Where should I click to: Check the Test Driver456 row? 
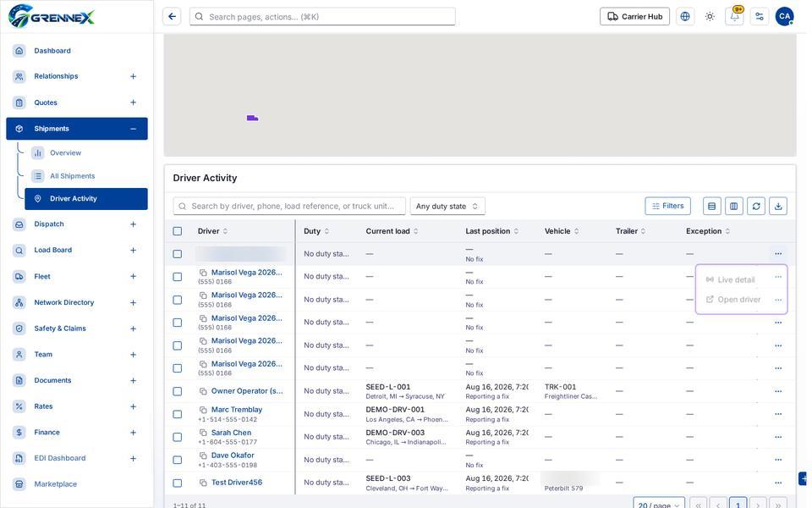coord(178,483)
